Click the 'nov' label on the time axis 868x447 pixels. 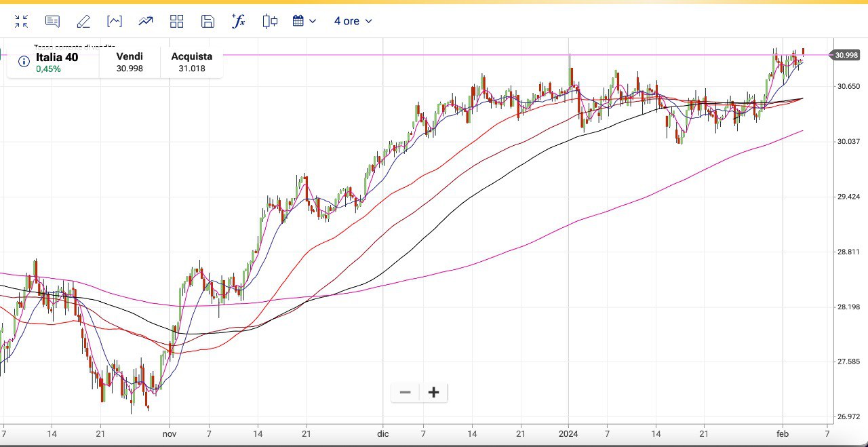click(x=170, y=433)
